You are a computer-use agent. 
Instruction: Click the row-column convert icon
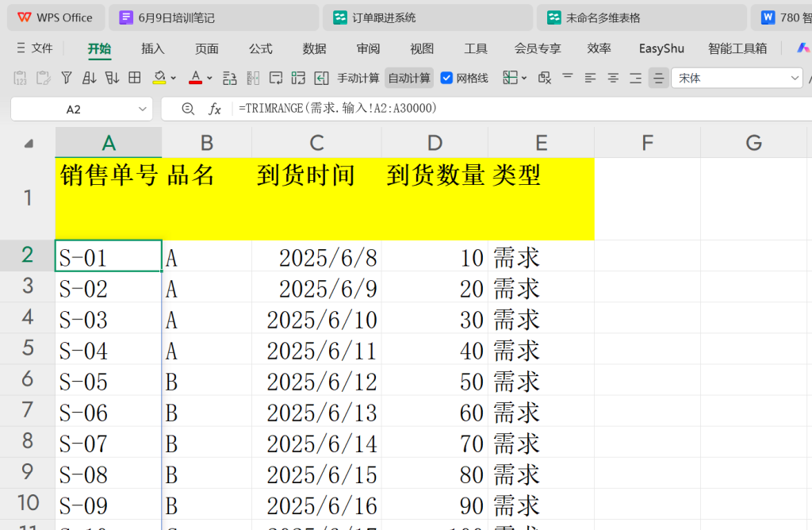coord(229,79)
